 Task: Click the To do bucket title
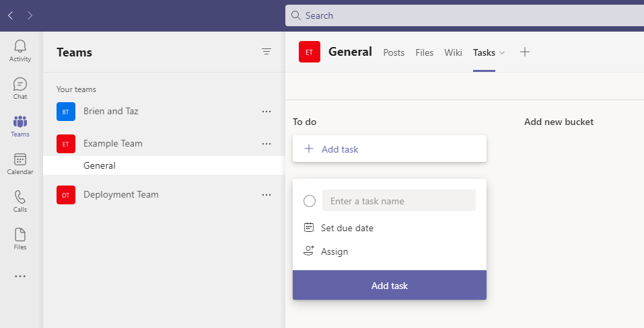304,122
